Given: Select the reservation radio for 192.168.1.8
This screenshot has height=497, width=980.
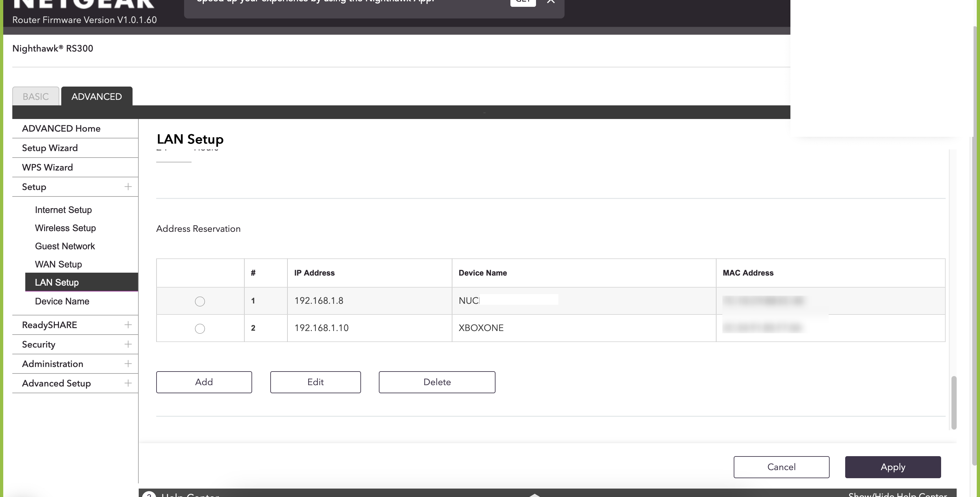Looking at the screenshot, I should pos(200,302).
